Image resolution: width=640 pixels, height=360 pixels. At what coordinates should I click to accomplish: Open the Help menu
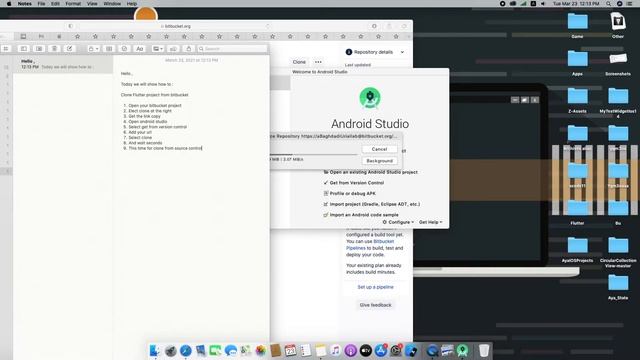pyautogui.click(x=131, y=4)
